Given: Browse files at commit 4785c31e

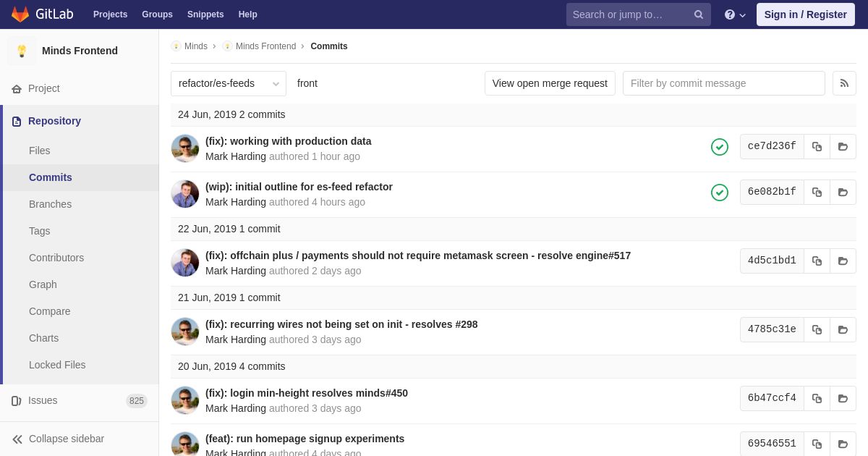Looking at the screenshot, I should click(x=843, y=329).
